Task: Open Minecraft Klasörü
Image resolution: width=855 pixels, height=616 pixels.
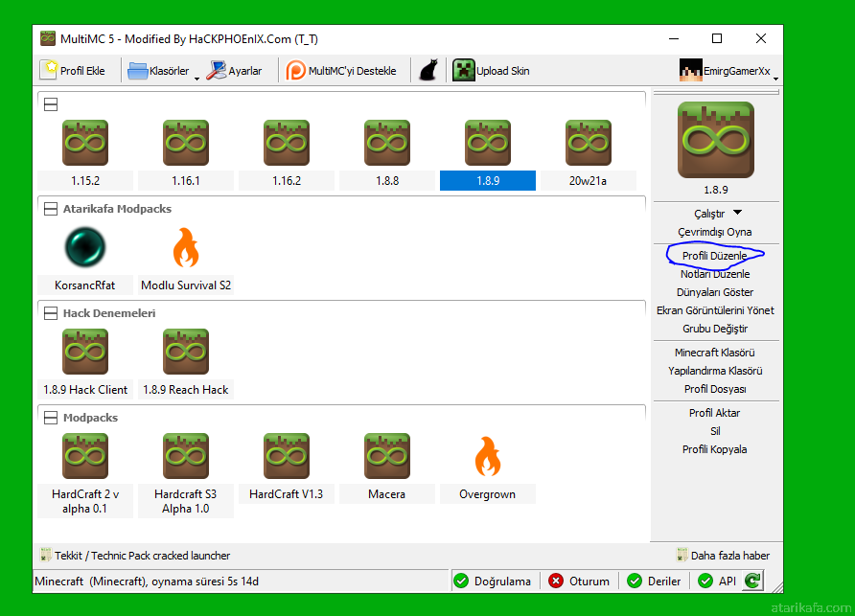Action: 715,353
